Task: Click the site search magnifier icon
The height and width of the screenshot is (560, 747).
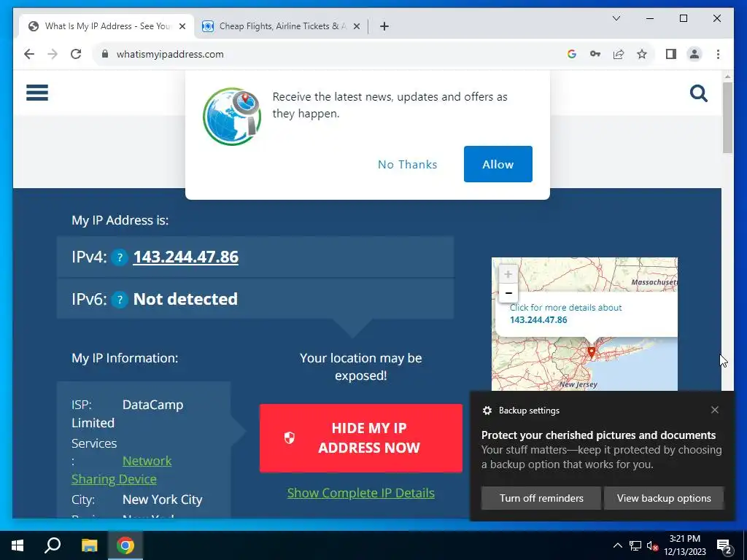Action: tap(698, 93)
